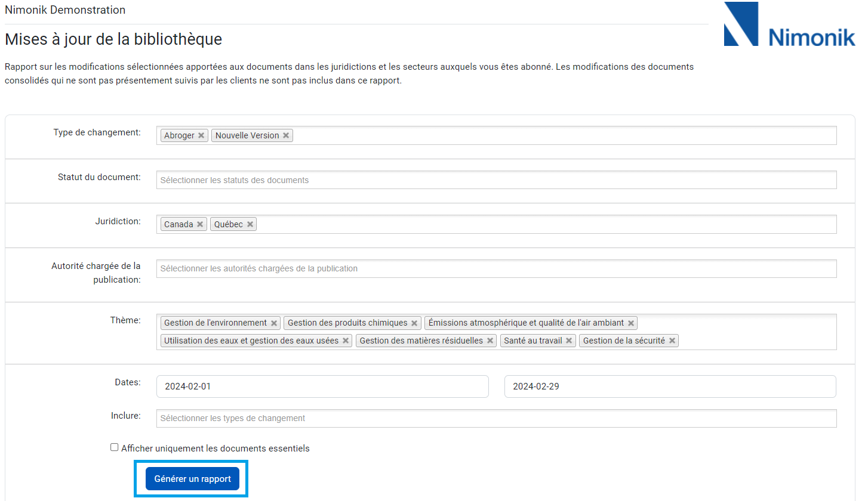Click the Gestion de la sécurité tag text
This screenshot has width=868, height=501.
coord(624,341)
